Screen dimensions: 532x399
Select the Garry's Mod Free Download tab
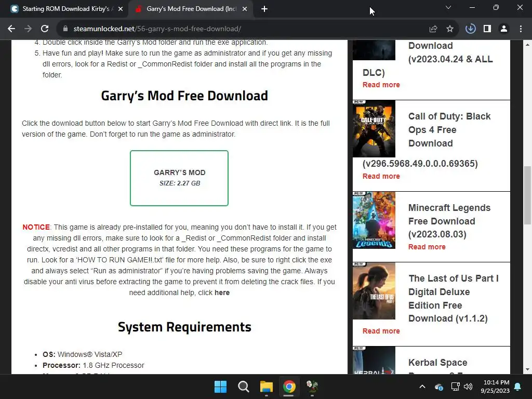(190, 9)
